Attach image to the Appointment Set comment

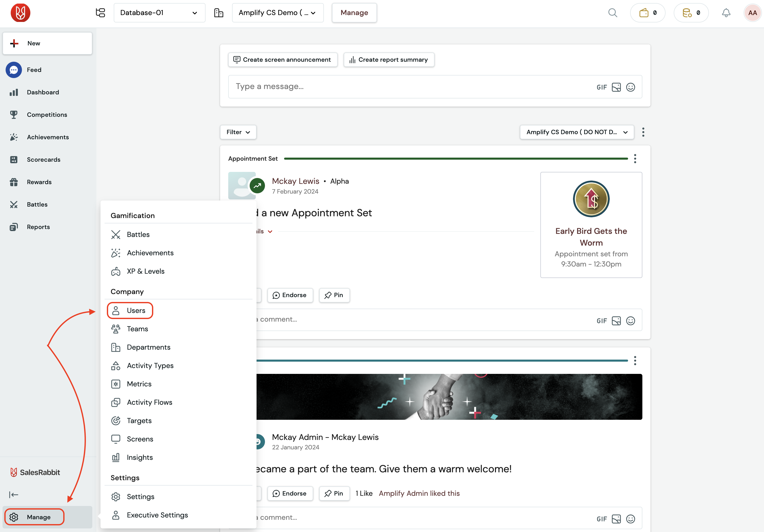coord(616,321)
